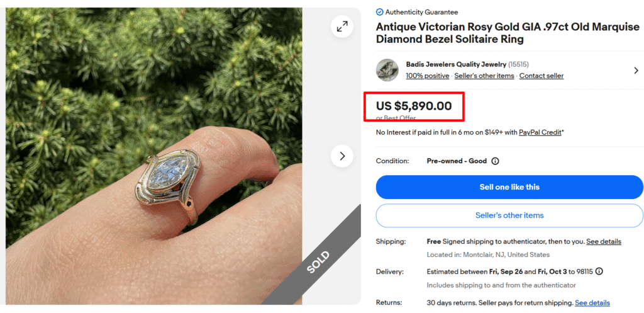Open the PayPal Credit link

[x=540, y=133]
